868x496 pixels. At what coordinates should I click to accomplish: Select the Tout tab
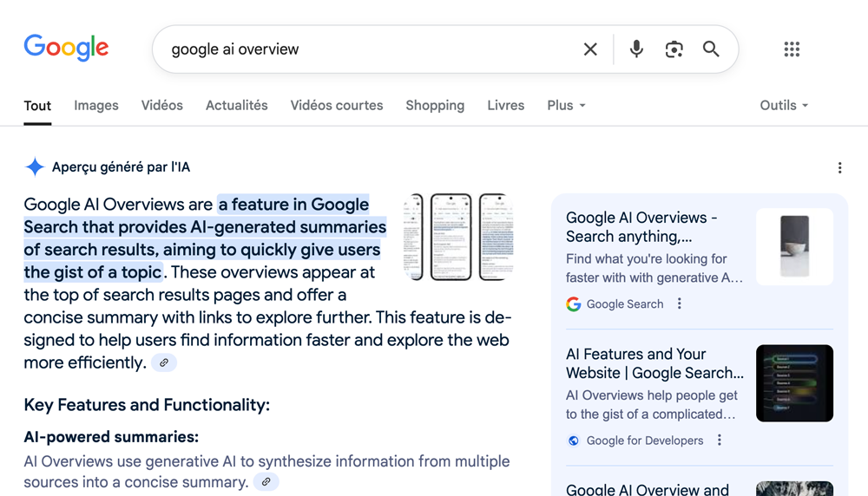coord(37,106)
